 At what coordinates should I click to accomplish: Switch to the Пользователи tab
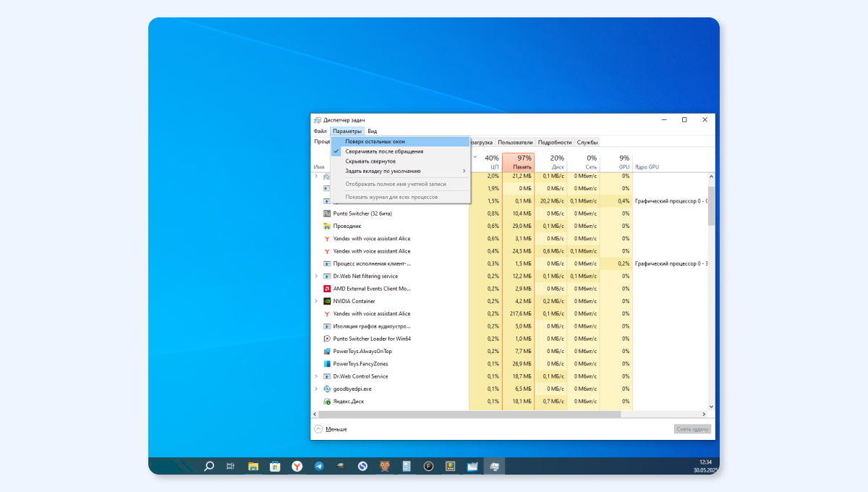[x=515, y=143]
